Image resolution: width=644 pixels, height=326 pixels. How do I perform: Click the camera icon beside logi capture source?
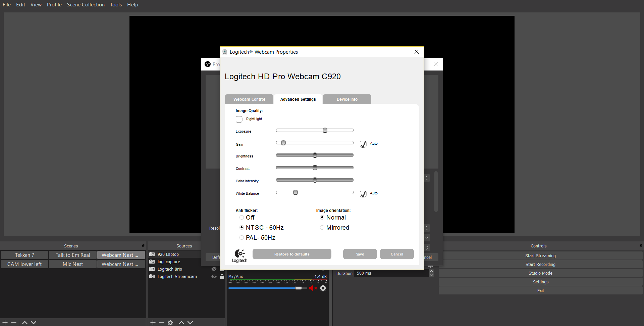coord(152,262)
